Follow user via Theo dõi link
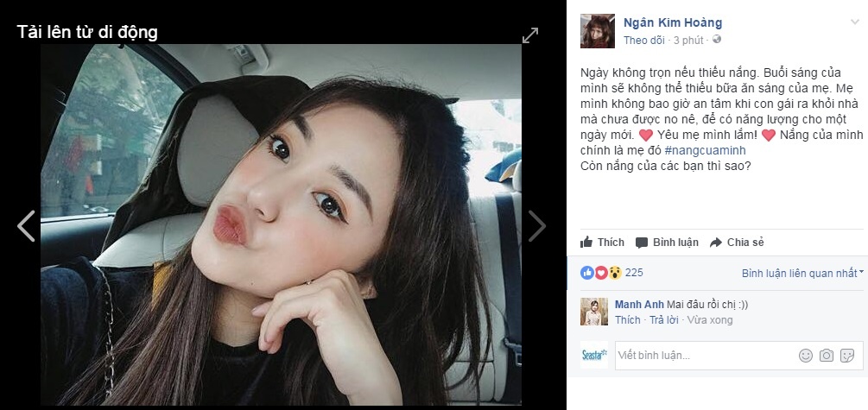Screen dimensions: 868x410 tap(643, 41)
